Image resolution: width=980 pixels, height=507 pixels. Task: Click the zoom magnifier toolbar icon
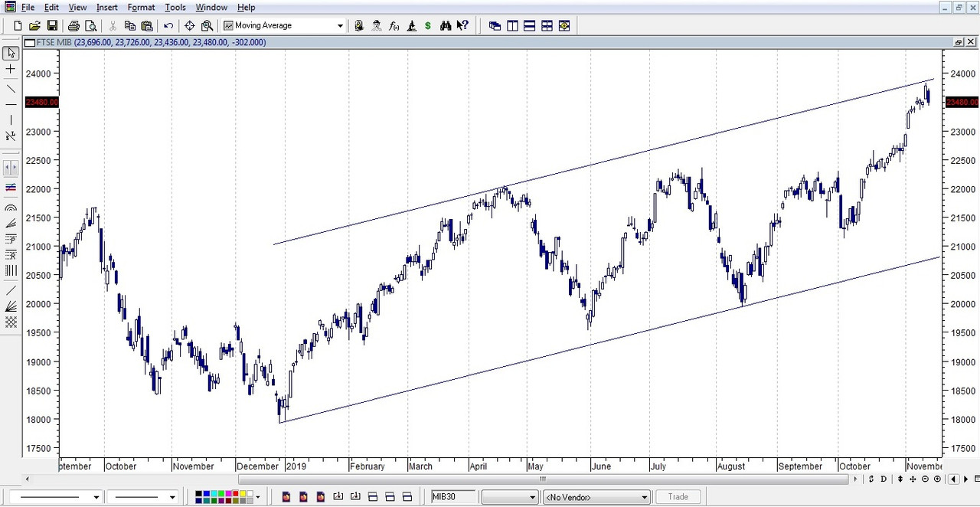(x=207, y=25)
